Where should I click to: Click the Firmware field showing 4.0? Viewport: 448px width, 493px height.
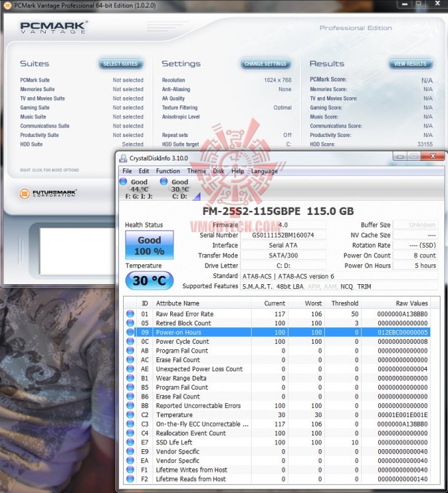pyautogui.click(x=282, y=225)
